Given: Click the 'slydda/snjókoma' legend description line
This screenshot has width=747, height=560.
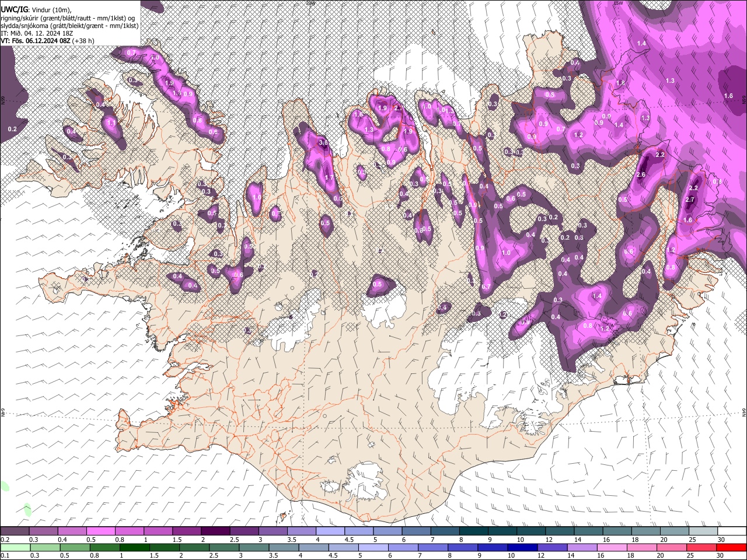Looking at the screenshot, I should pos(69,26).
